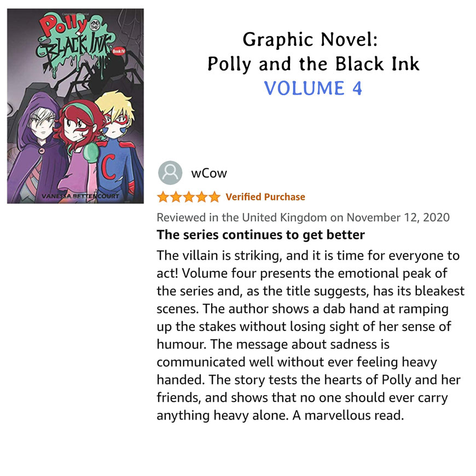Image resolution: width=476 pixels, height=476 pixels.
Task: Click the red Book IV badge on cover
Action: (x=119, y=51)
